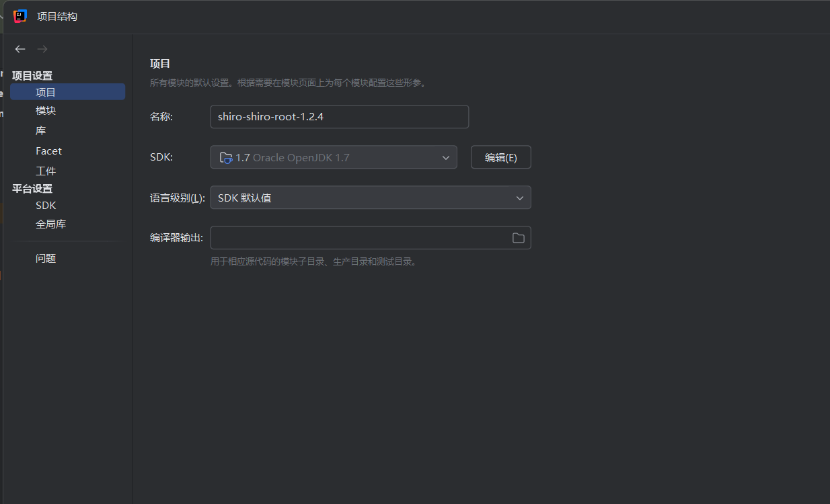Open SDK under 平台设置
Viewport: 830px width, 504px height.
(x=46, y=206)
